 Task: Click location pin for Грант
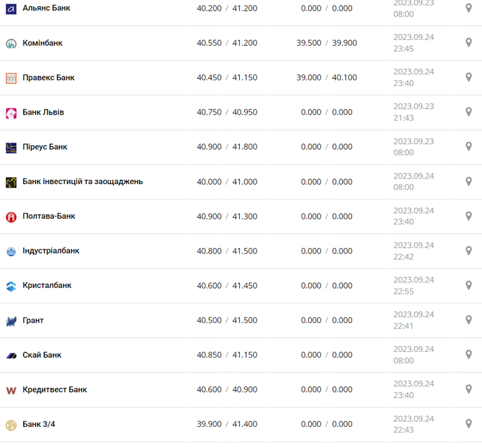pyautogui.click(x=469, y=320)
